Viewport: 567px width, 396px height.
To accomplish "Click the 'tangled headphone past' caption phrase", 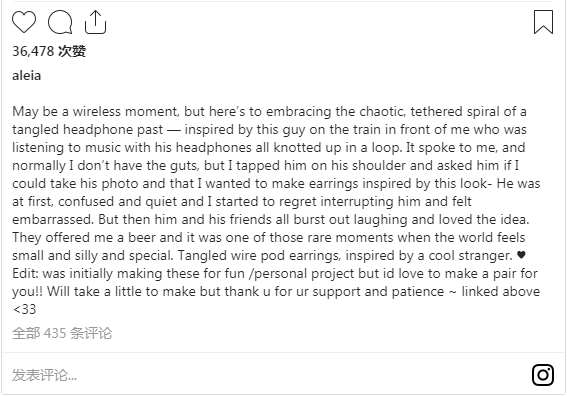I will (88, 129).
